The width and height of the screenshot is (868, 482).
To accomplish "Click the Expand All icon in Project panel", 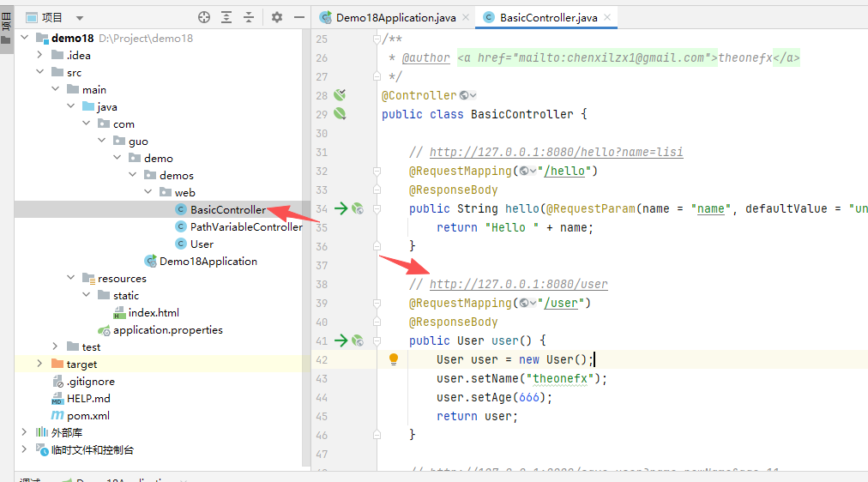I will coord(226,17).
